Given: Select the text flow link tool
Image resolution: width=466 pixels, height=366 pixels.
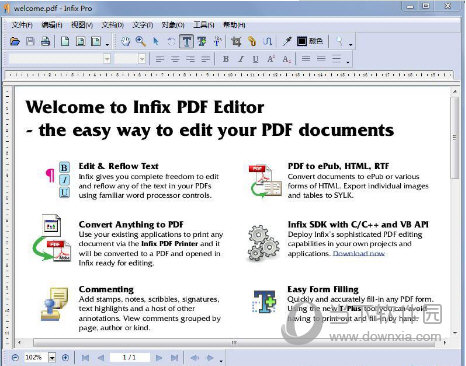Looking at the screenshot, I should tap(268, 41).
